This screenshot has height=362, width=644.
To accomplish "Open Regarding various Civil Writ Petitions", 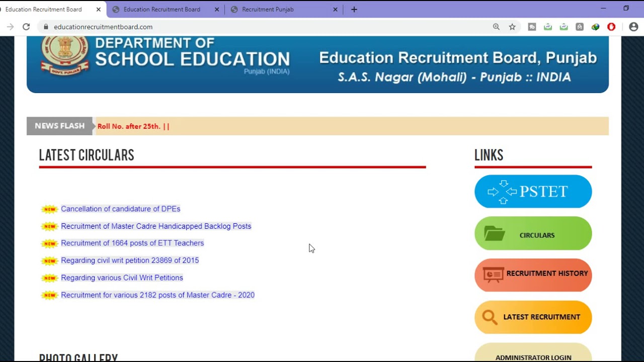I will point(122,278).
